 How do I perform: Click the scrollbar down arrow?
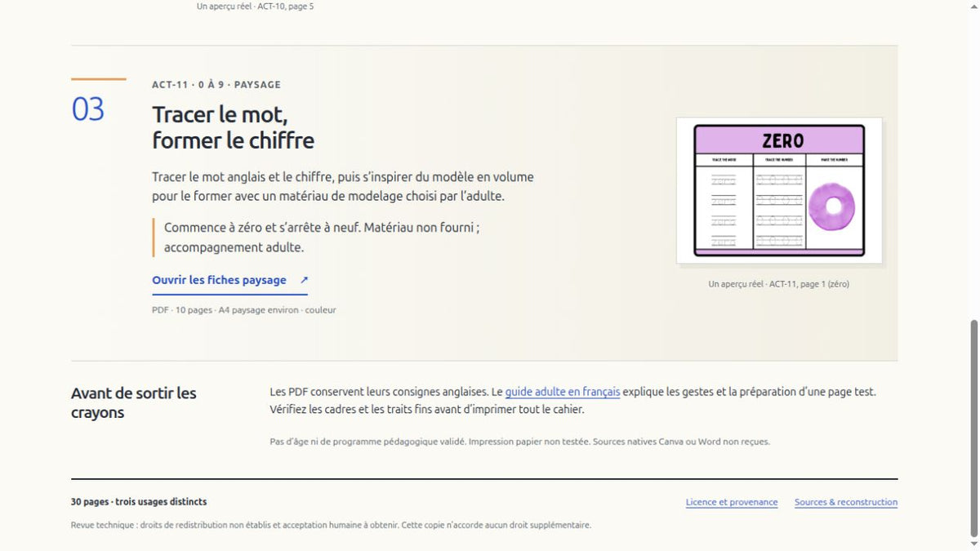(x=973, y=544)
